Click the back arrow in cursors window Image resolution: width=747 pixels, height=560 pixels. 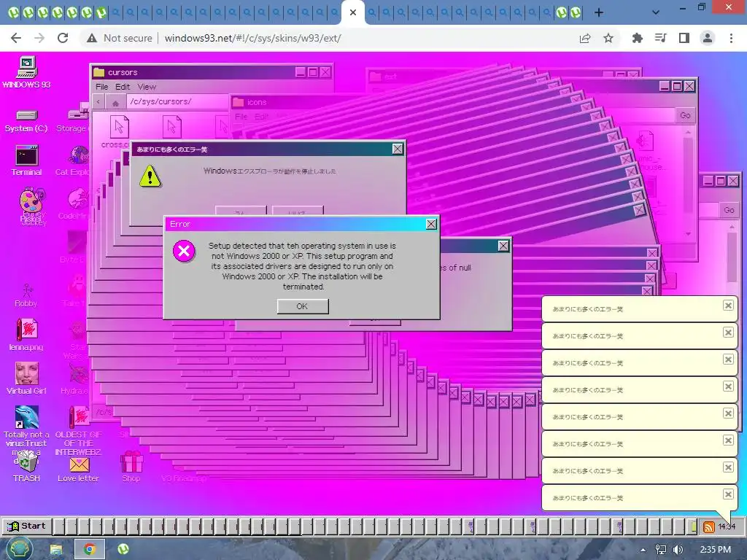98,101
